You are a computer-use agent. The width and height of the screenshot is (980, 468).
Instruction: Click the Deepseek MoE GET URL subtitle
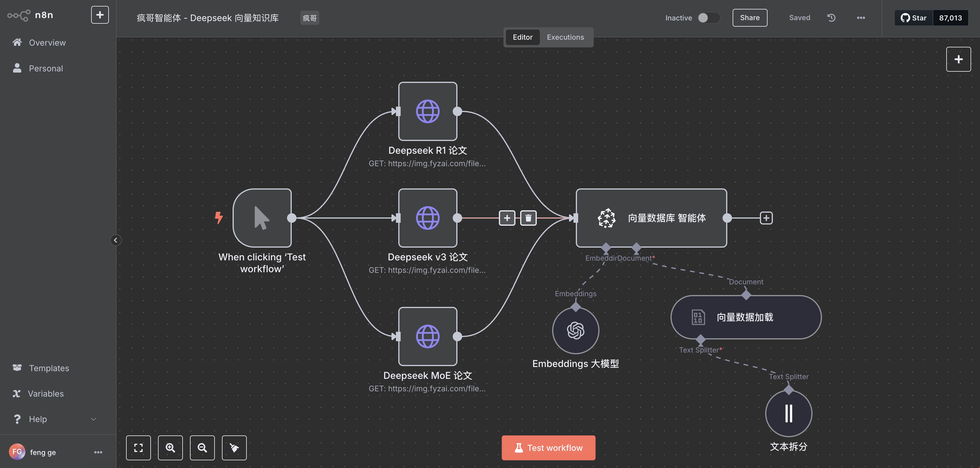click(x=427, y=389)
